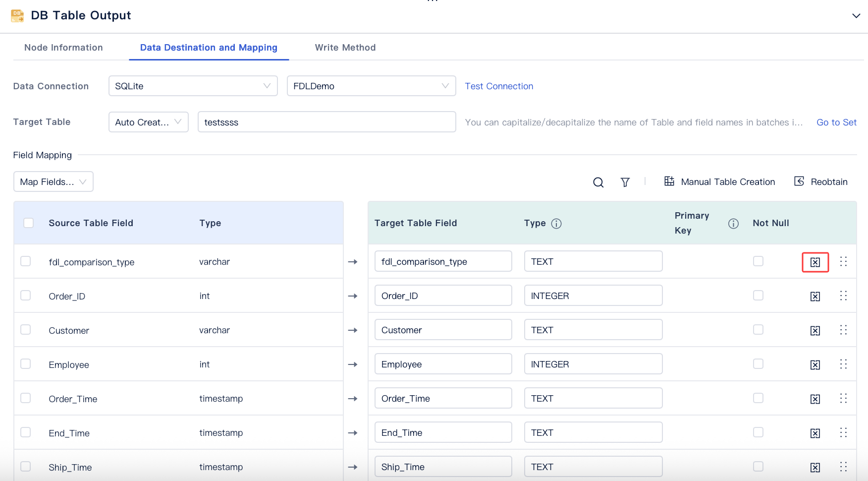Delete the Order_ID target field row
Image resolution: width=868 pixels, height=481 pixels.
(x=815, y=296)
